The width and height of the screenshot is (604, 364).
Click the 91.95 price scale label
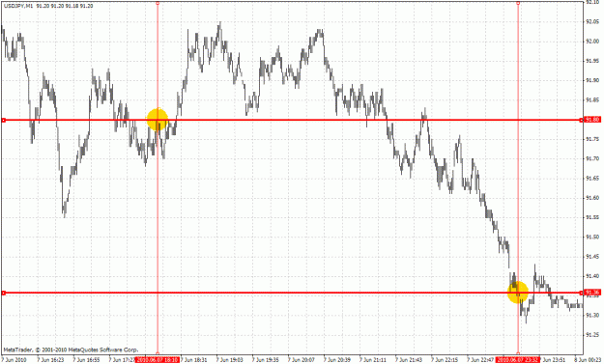click(592, 61)
